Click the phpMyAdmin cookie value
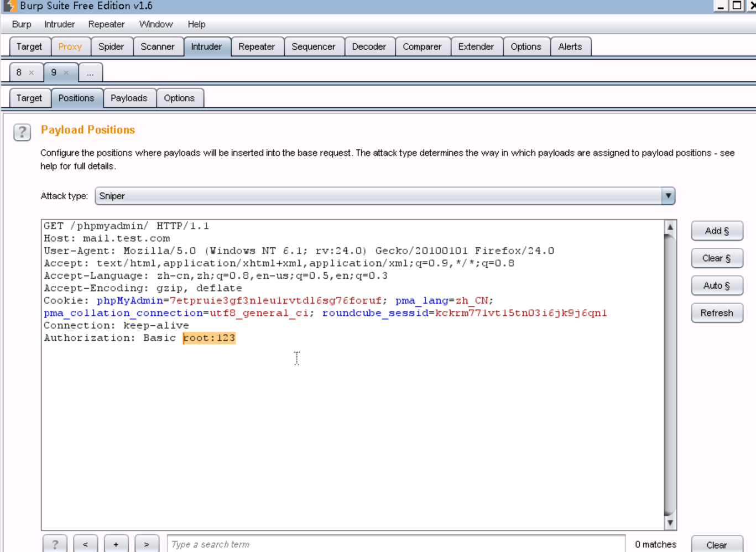 point(275,300)
